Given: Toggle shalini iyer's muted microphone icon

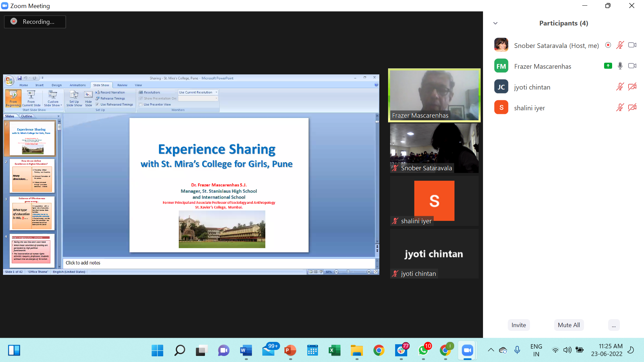Looking at the screenshot, I should 620,108.
